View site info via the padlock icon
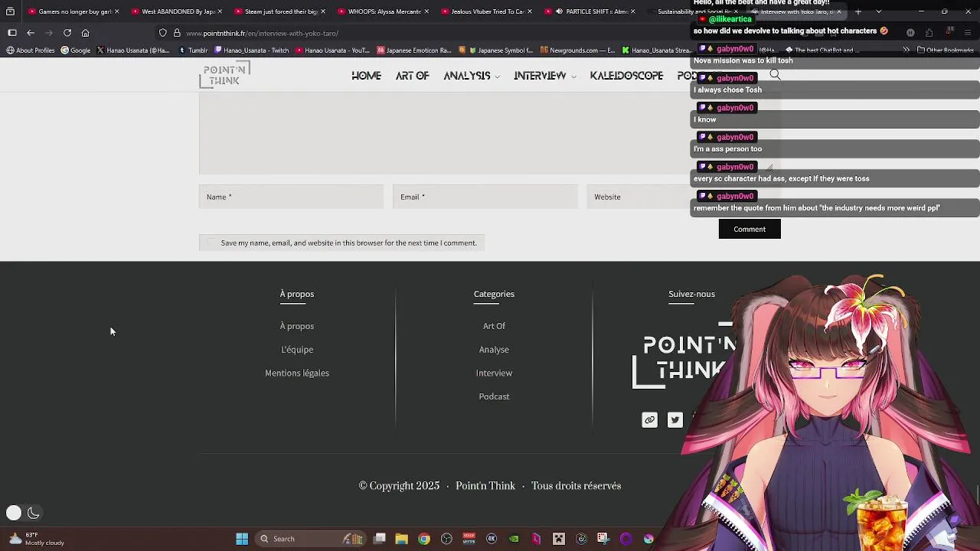Image resolution: width=980 pixels, height=551 pixels. pos(177,33)
